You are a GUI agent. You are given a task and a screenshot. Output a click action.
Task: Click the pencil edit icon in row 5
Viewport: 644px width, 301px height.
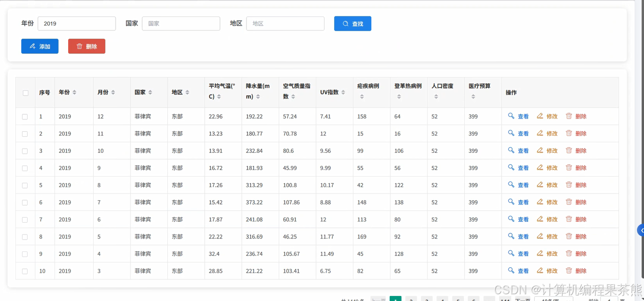540,185
